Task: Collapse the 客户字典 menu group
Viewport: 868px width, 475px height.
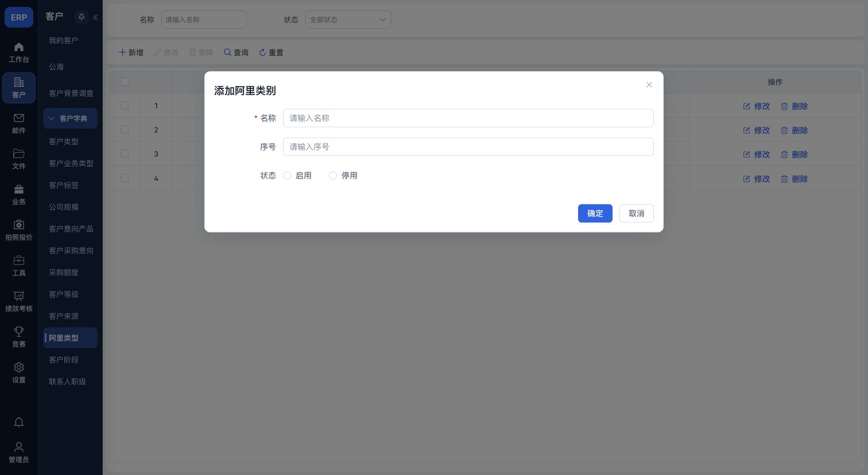Action: [70, 118]
